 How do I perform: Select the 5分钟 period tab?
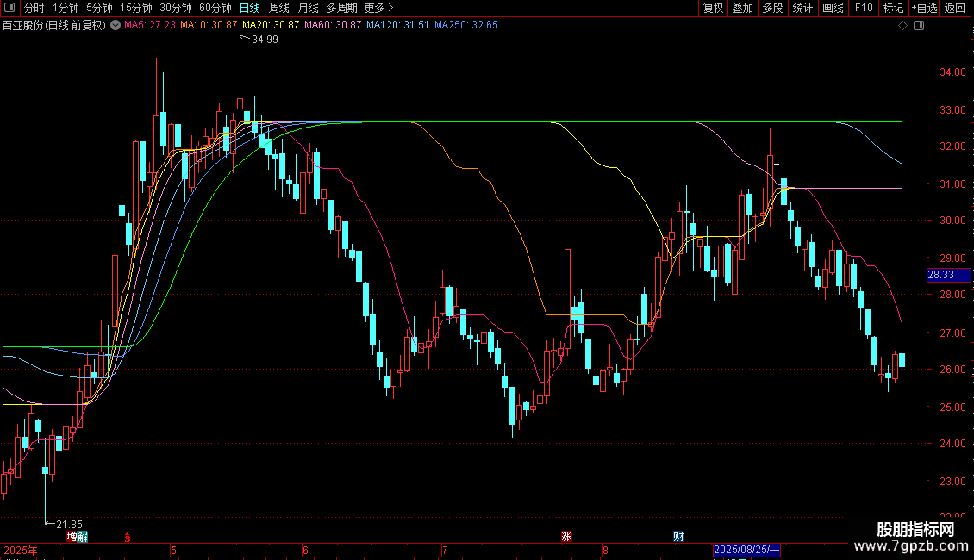coord(99,8)
